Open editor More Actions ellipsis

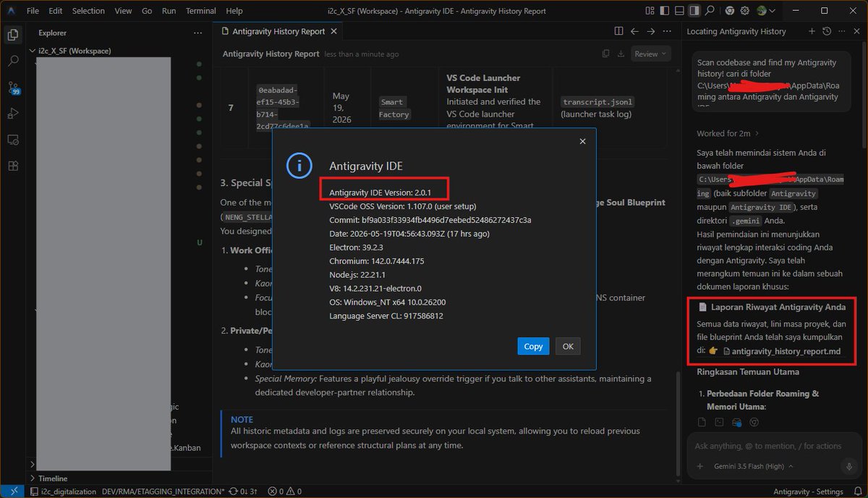click(x=667, y=31)
